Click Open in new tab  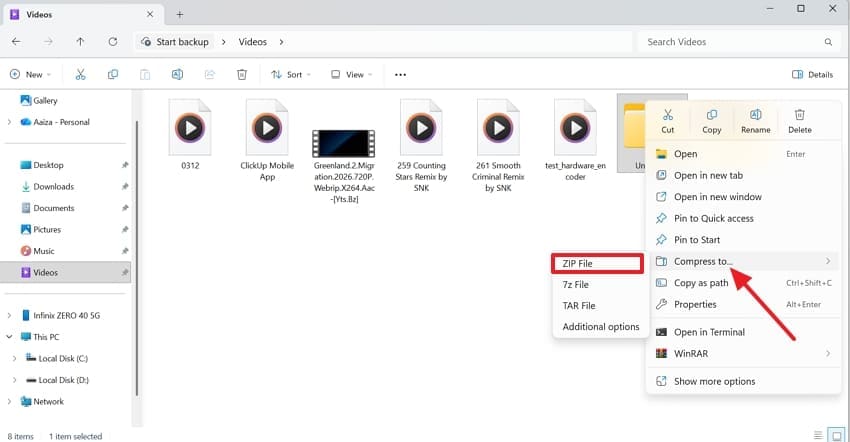point(743,176)
